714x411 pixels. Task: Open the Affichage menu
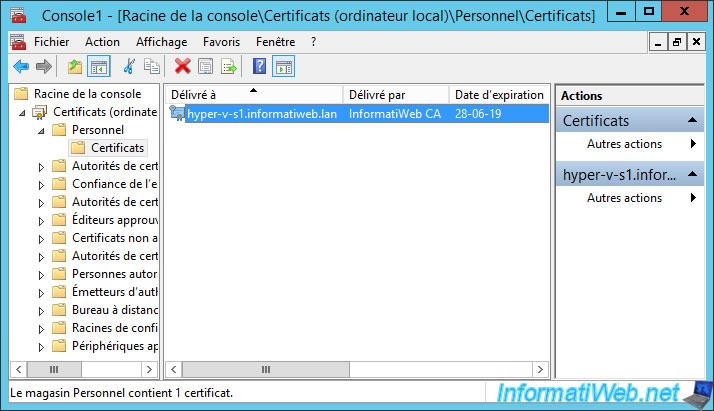click(x=162, y=42)
